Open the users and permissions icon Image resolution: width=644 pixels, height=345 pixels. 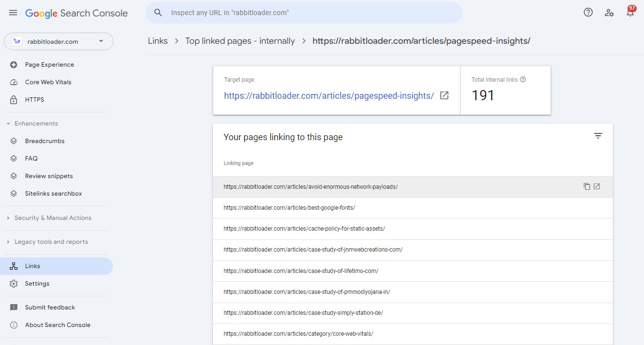click(x=609, y=13)
